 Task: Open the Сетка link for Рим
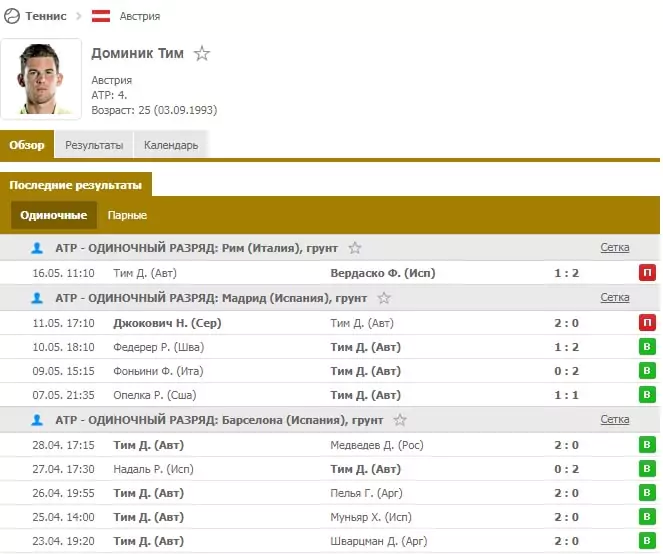click(615, 247)
